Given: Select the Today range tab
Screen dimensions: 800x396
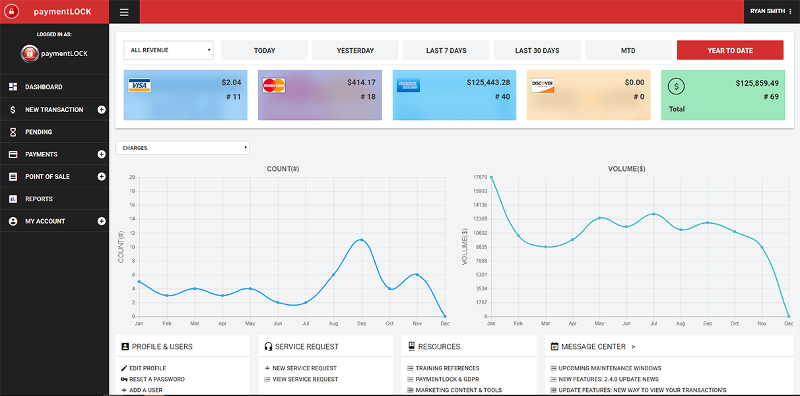Looking at the screenshot, I should [264, 51].
